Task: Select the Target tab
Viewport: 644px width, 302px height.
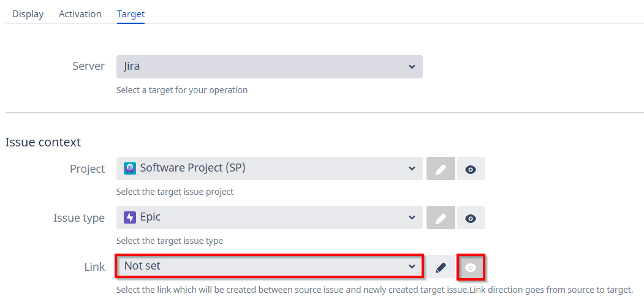Action: [131, 13]
